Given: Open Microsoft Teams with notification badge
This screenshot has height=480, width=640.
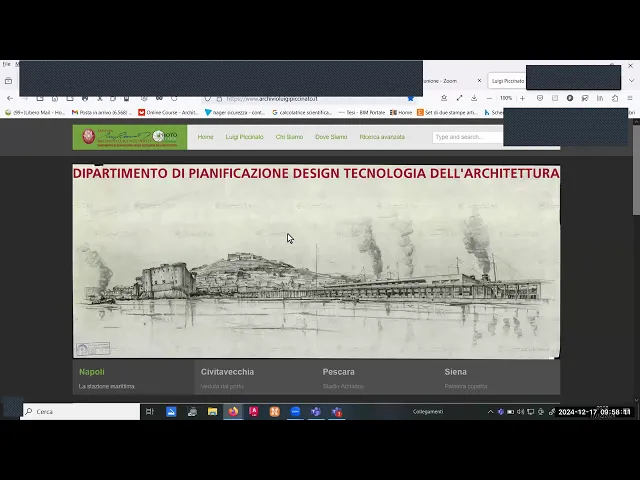Looking at the screenshot, I should (337, 411).
